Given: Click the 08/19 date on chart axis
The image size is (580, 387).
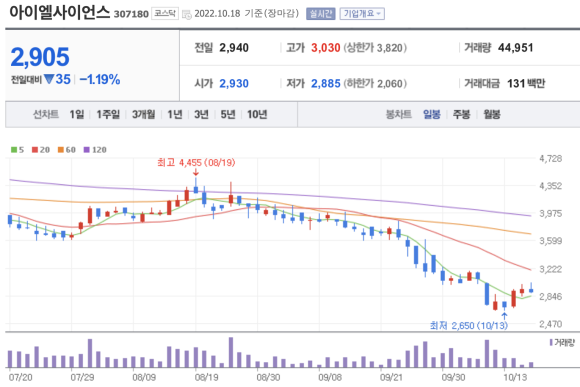Looking at the screenshot, I should [206, 377].
